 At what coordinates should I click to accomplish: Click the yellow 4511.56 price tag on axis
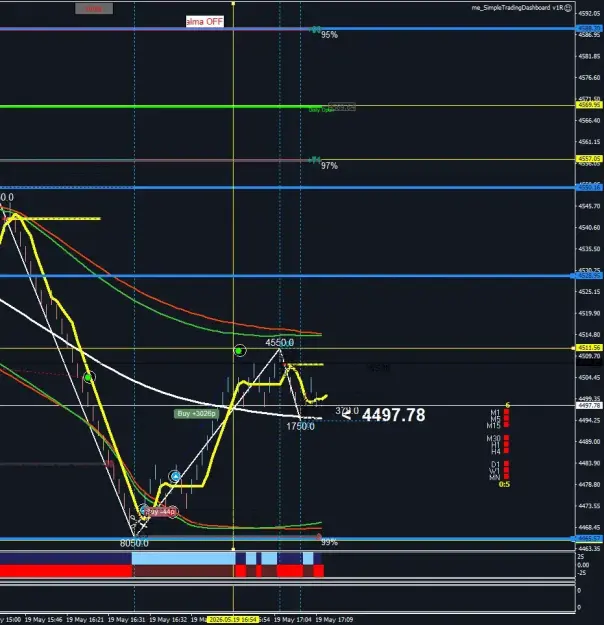(589, 348)
